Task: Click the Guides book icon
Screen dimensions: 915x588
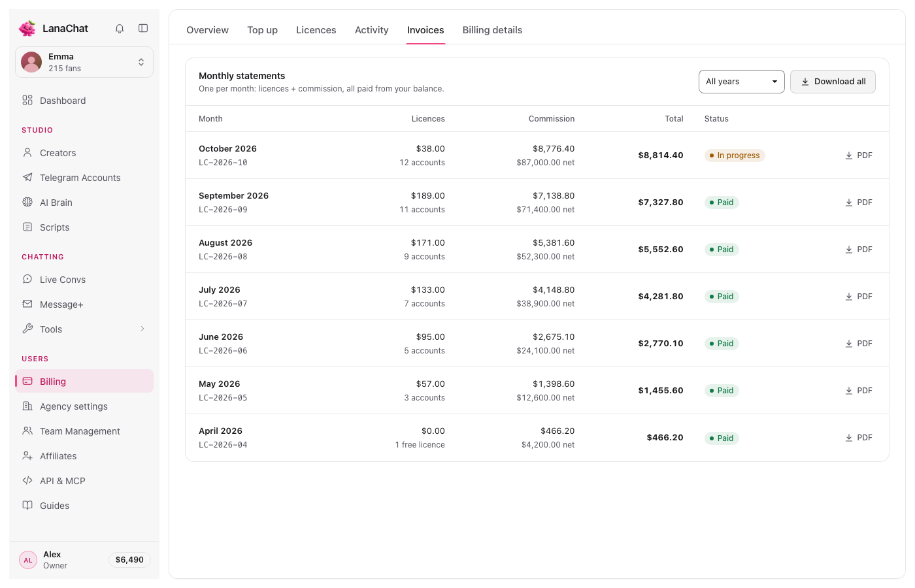Action: 27,505
